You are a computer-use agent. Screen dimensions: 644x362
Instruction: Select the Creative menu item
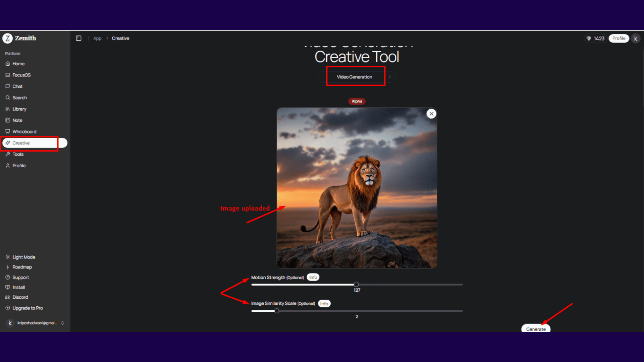click(x=21, y=143)
